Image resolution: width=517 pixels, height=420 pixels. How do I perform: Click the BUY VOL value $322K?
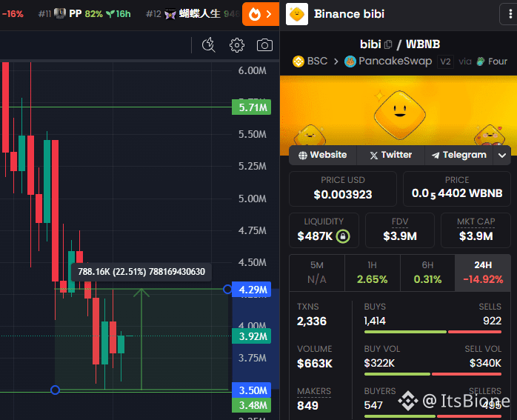379,363
